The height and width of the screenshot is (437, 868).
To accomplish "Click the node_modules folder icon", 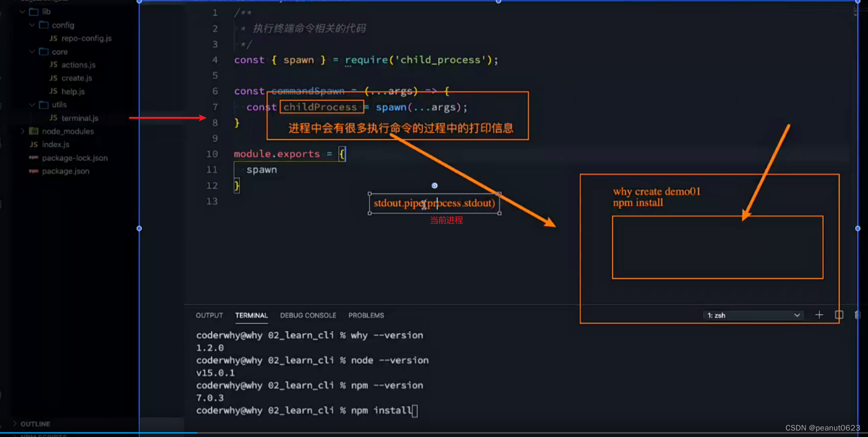I will pyautogui.click(x=34, y=131).
